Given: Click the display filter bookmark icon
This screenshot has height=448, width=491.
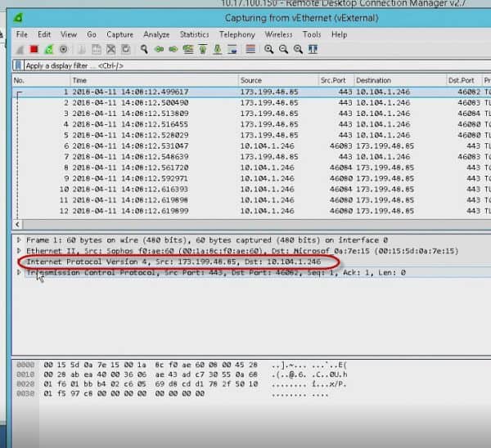Looking at the screenshot, I should [18, 65].
